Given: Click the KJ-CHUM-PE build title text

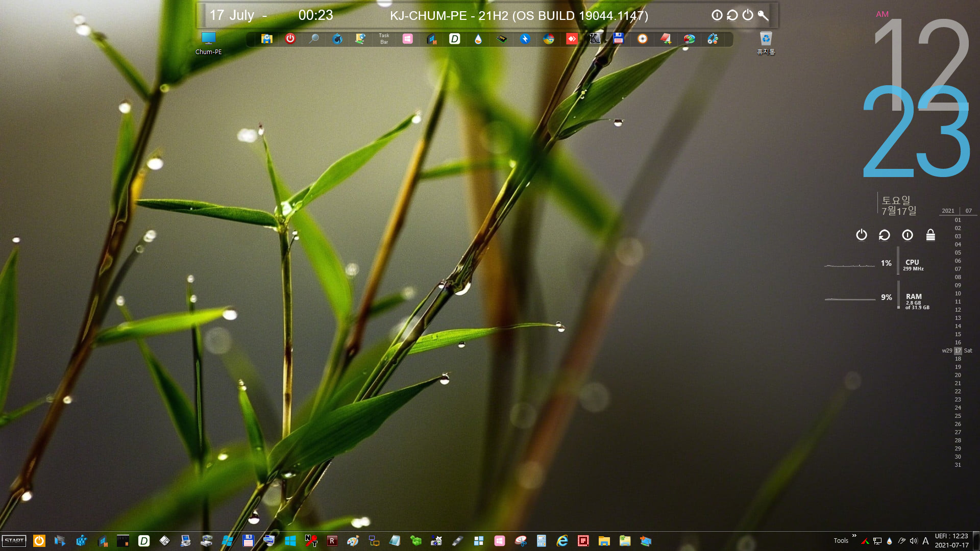Looking at the screenshot, I should tap(519, 15).
